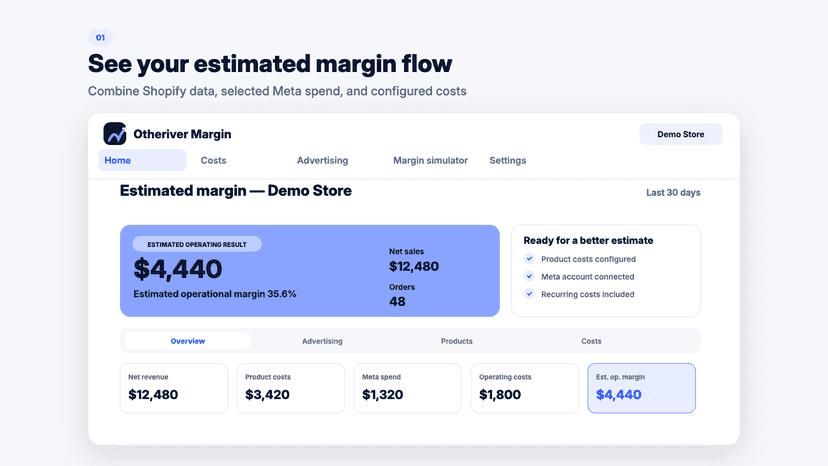The width and height of the screenshot is (828, 466).
Task: Click the Est. op. margin $4,440 card
Action: (642, 388)
